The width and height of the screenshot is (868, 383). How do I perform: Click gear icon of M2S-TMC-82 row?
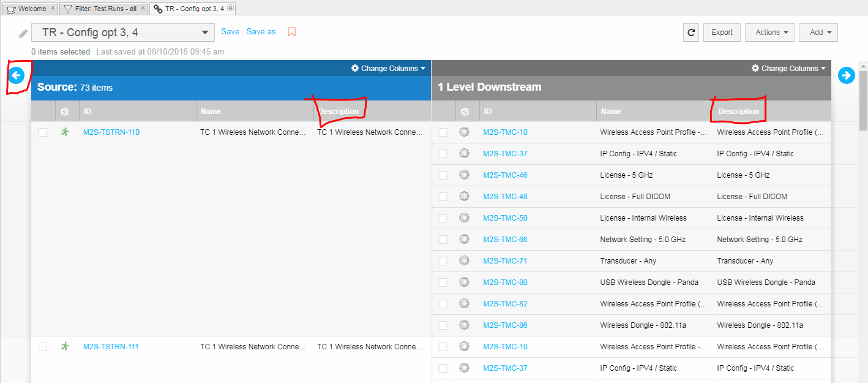pyautogui.click(x=464, y=303)
